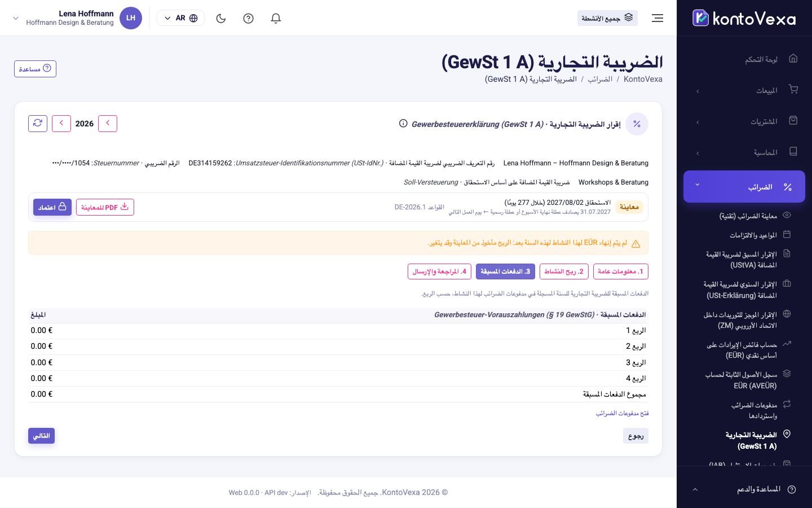The height and width of the screenshot is (508, 812).
Task: Open notifications bell
Action: click(276, 18)
